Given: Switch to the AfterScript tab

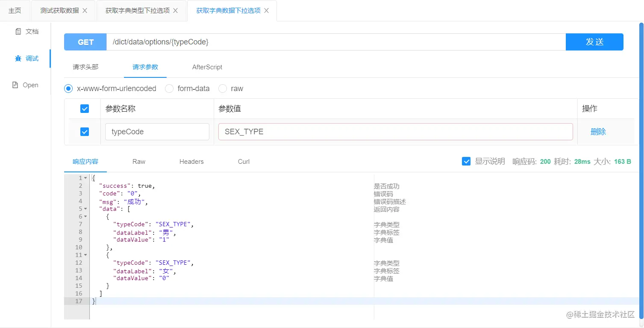Looking at the screenshot, I should pyautogui.click(x=207, y=67).
